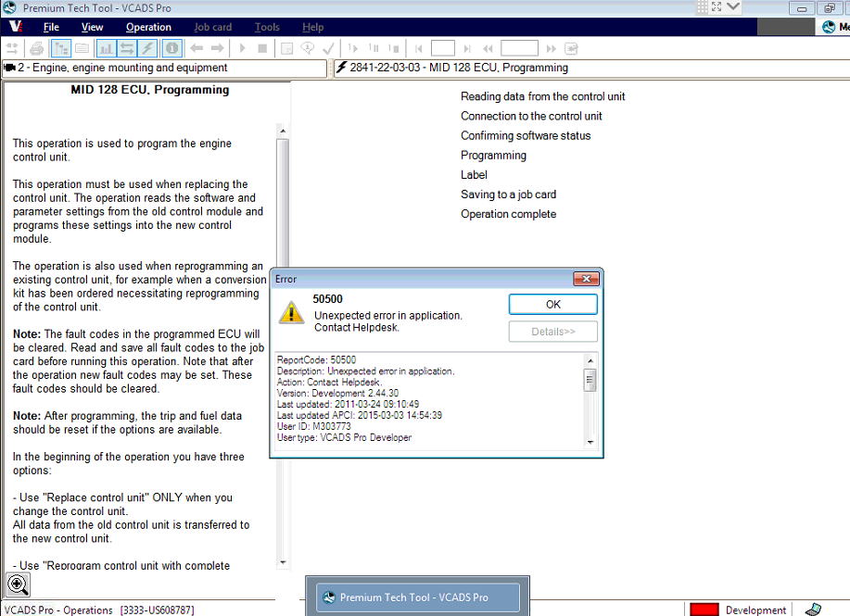Viewport: 850px width, 616px height.
Task: Click scroll down arrow of description panel
Action: (x=283, y=562)
